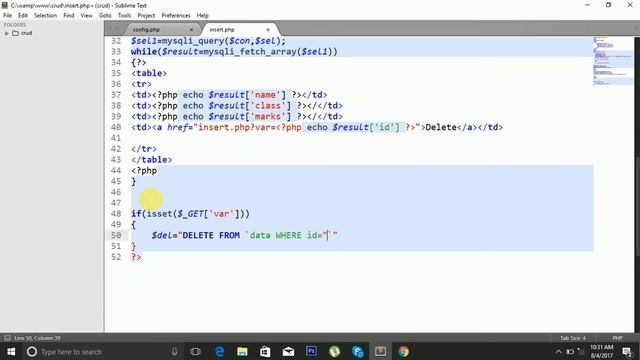Click the network icon in the tray
640x360 pixels.
(x=581, y=351)
